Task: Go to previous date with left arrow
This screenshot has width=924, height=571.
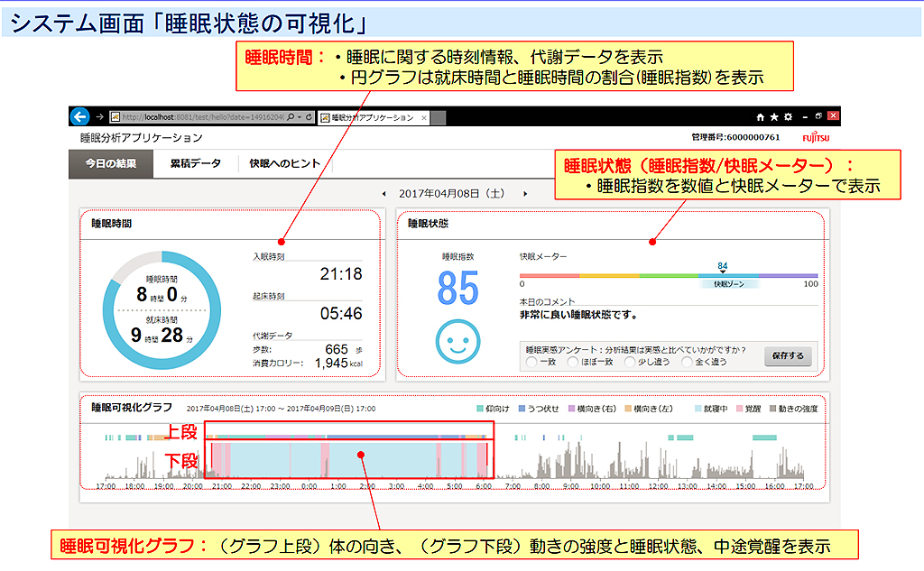Action: point(383,193)
